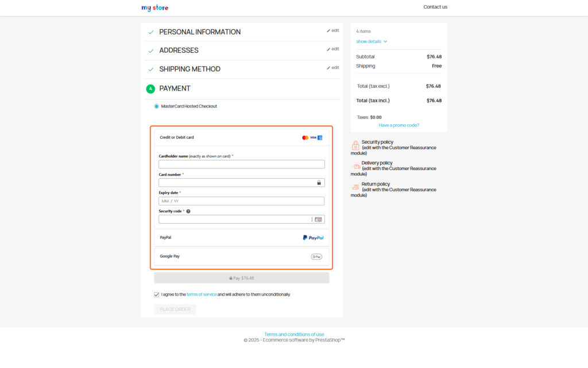The width and height of the screenshot is (588, 368).
Task: Click the American Express icon
Action: (320, 137)
